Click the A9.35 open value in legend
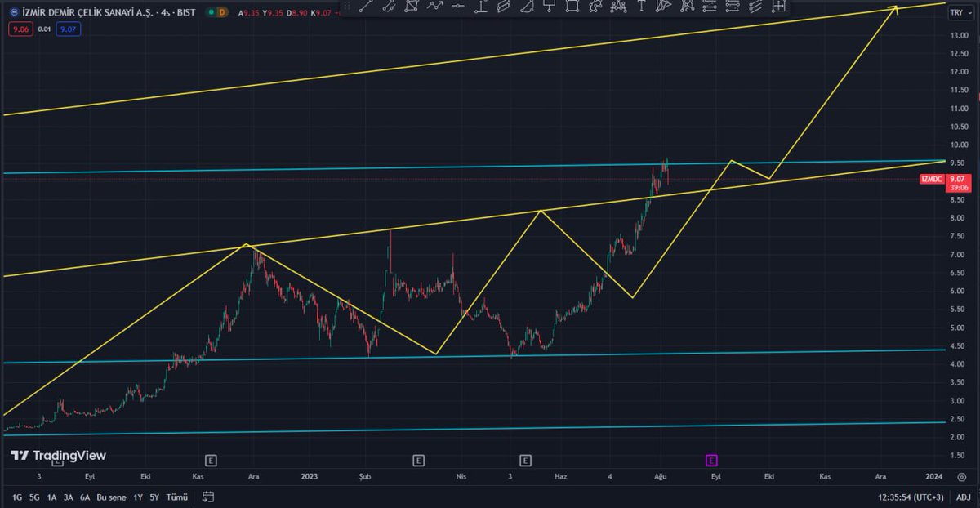Screen dimensions: 980x508 (x=249, y=13)
